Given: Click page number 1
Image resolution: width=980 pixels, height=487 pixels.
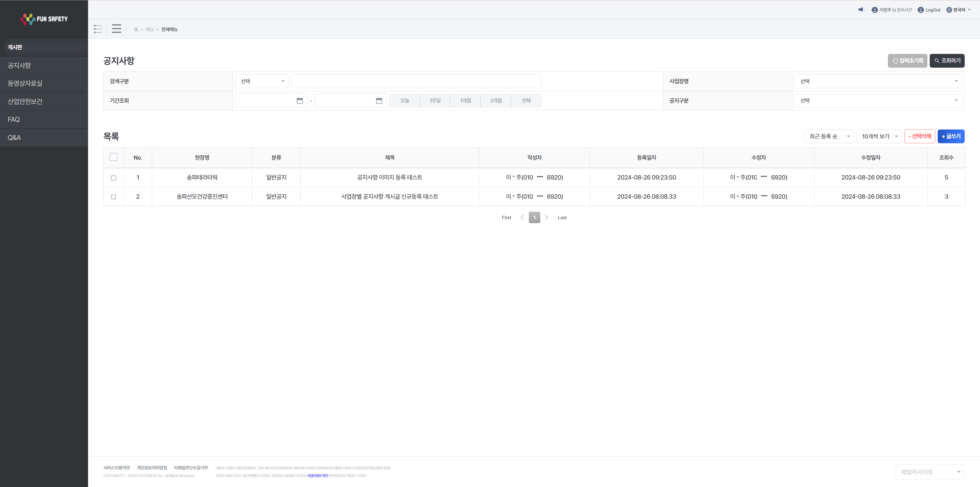Looking at the screenshot, I should click(534, 217).
